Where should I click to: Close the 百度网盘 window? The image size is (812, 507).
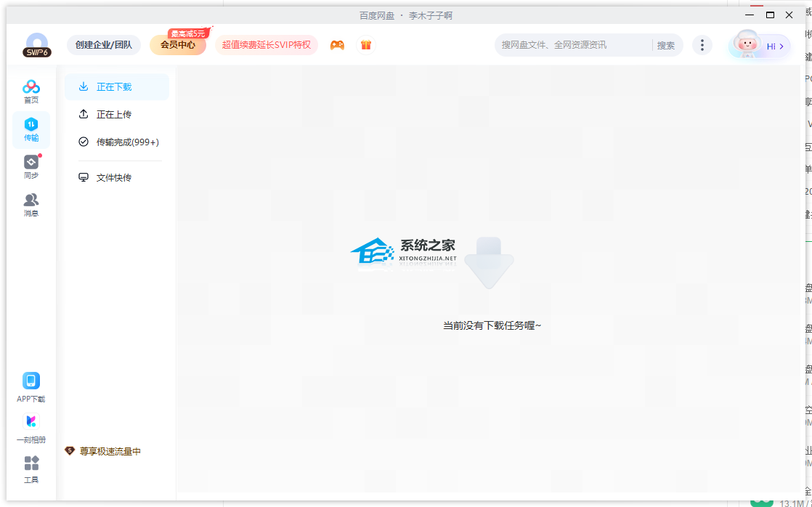click(789, 15)
